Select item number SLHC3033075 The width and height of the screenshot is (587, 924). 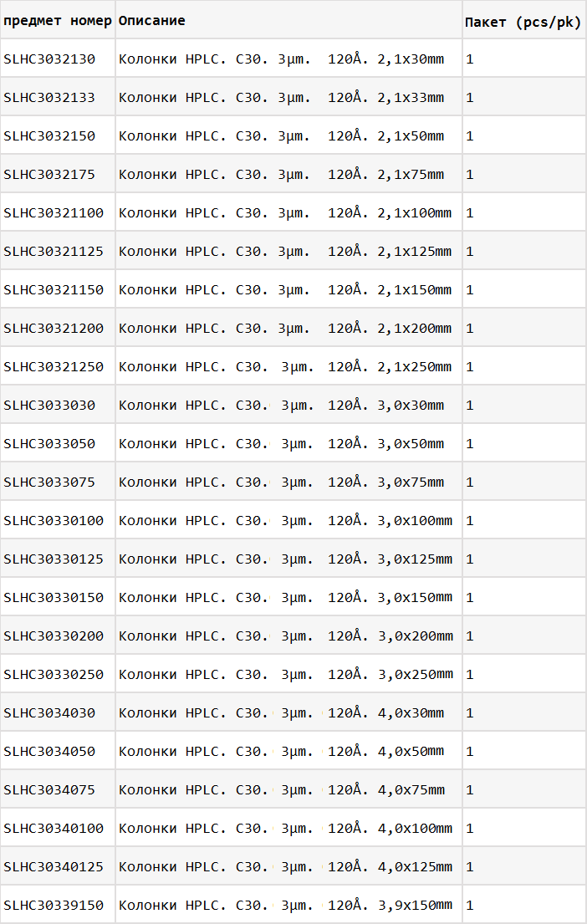pyautogui.click(x=49, y=482)
